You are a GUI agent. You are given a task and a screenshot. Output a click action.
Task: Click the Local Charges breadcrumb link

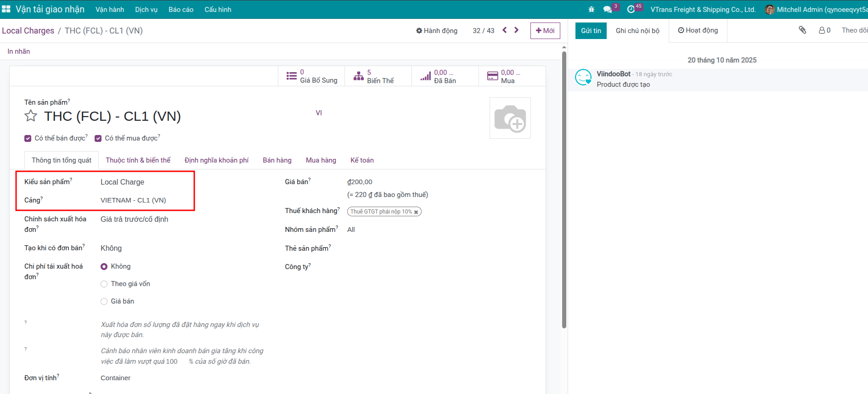coord(28,31)
